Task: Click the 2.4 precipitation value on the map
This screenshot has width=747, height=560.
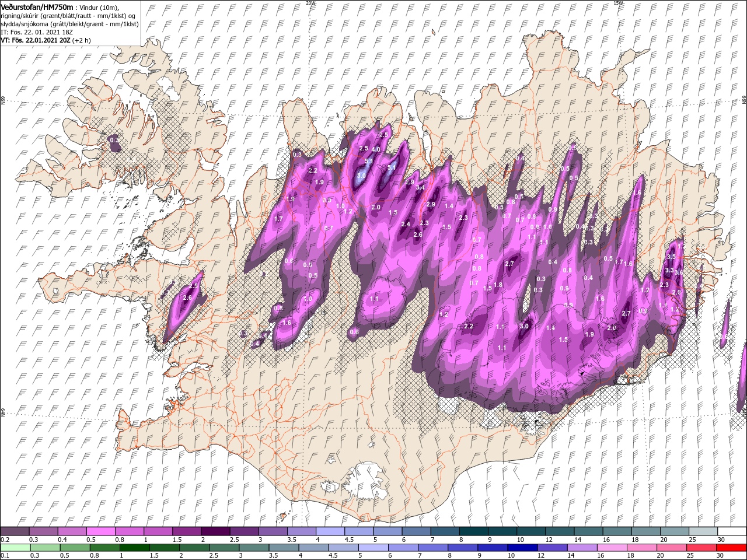Action: pyautogui.click(x=406, y=224)
